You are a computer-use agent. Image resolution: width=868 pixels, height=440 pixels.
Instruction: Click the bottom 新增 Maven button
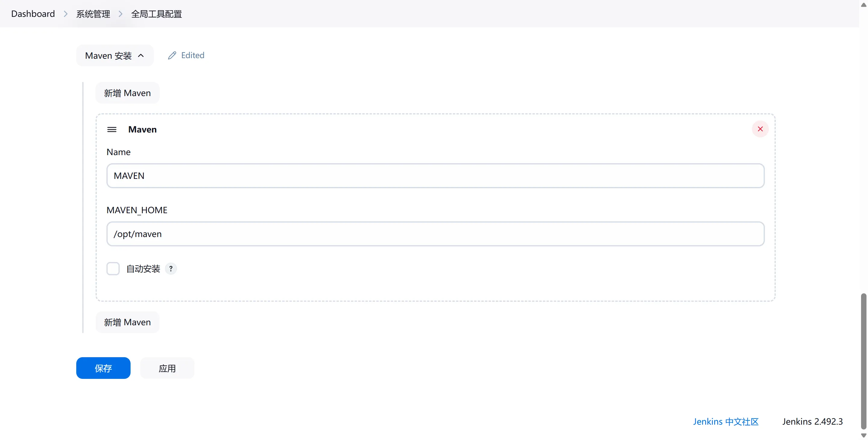[x=127, y=322]
